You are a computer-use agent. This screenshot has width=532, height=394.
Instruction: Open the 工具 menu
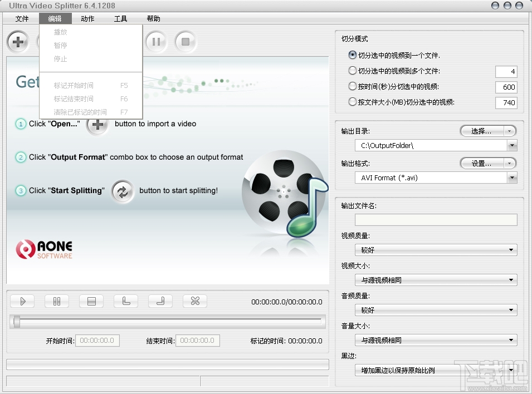point(120,18)
